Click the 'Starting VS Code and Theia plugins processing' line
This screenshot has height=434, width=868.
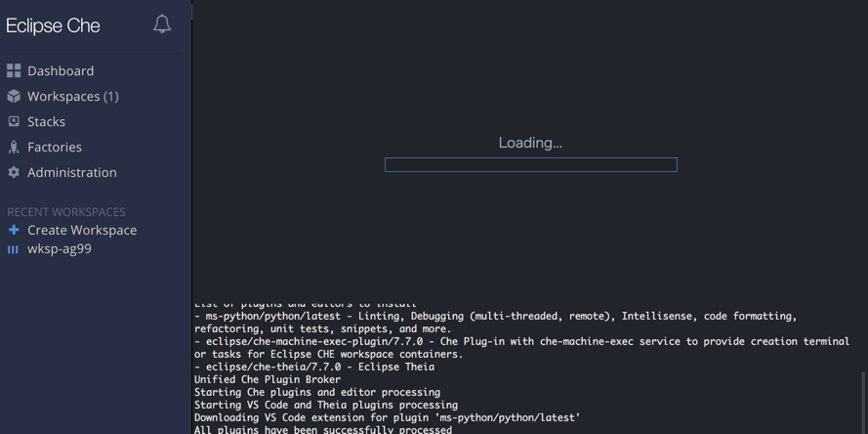(326, 406)
